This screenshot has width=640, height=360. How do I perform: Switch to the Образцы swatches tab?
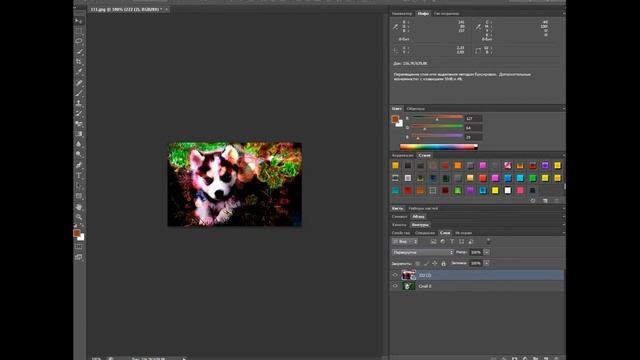tap(416, 109)
